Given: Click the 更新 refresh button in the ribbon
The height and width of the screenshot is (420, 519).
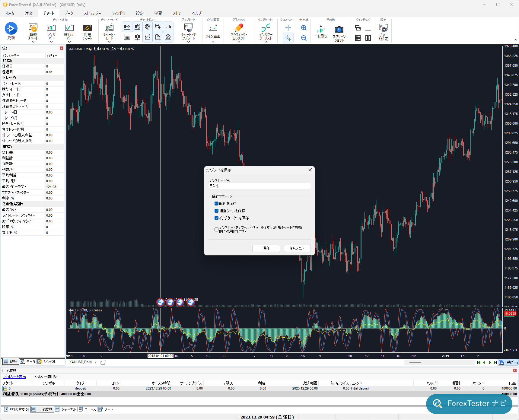Looking at the screenshot, I should [11, 31].
